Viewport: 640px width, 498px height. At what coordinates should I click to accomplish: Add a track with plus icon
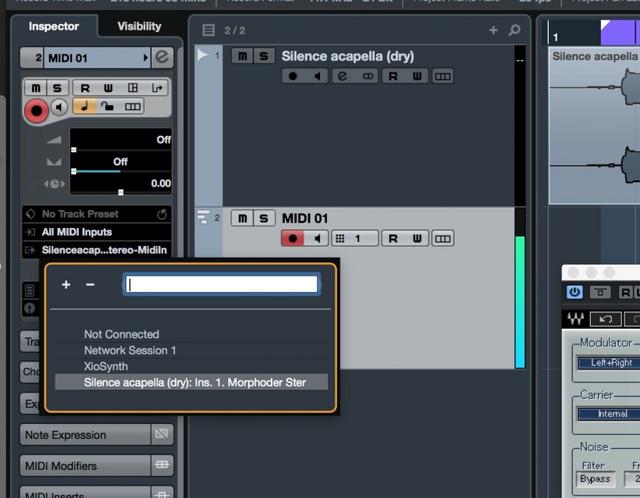[x=493, y=30]
